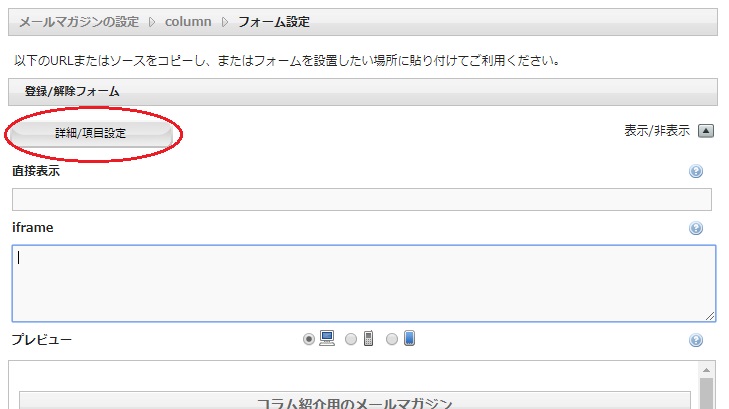Click the 表示/非表示 label

657,131
